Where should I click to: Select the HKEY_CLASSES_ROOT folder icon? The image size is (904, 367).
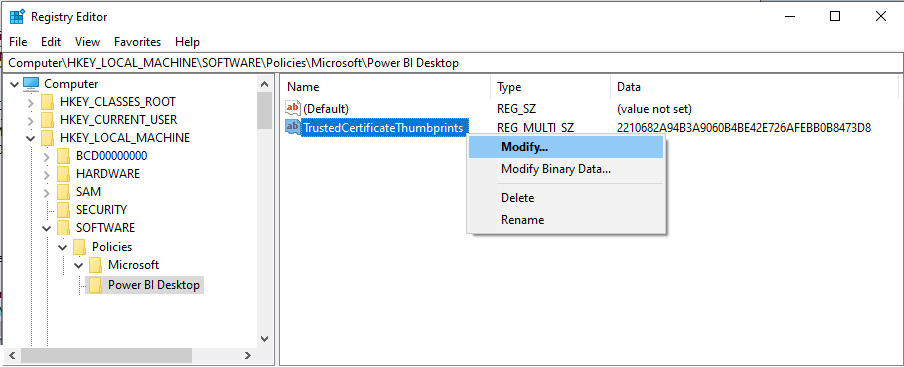coord(48,102)
